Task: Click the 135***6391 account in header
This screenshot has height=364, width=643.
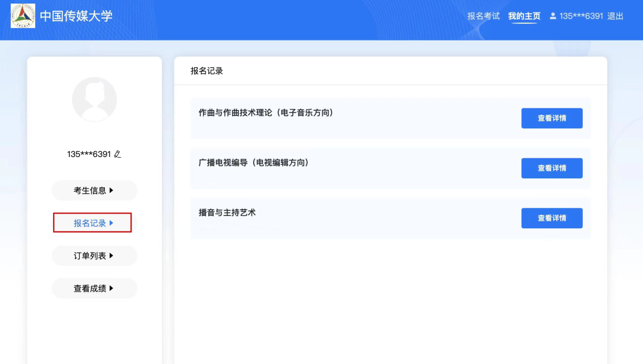Action: 581,16
